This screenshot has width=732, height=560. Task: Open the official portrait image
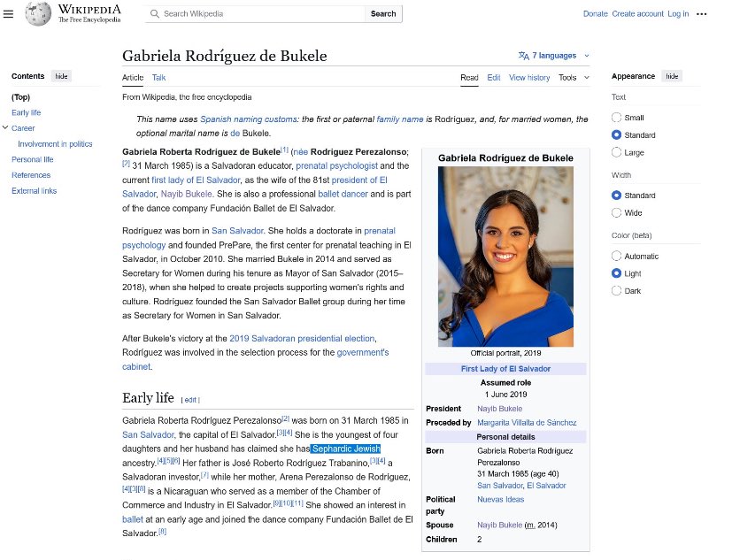(x=505, y=257)
